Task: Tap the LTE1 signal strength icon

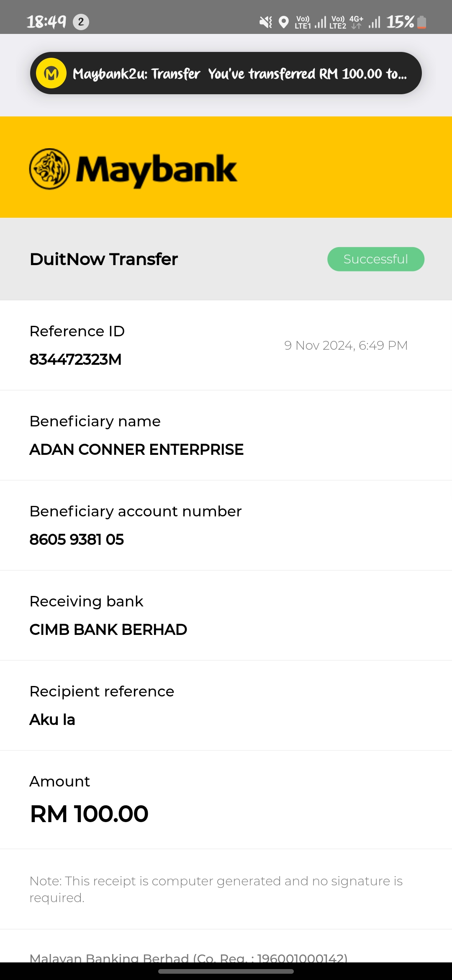Action: (311, 22)
